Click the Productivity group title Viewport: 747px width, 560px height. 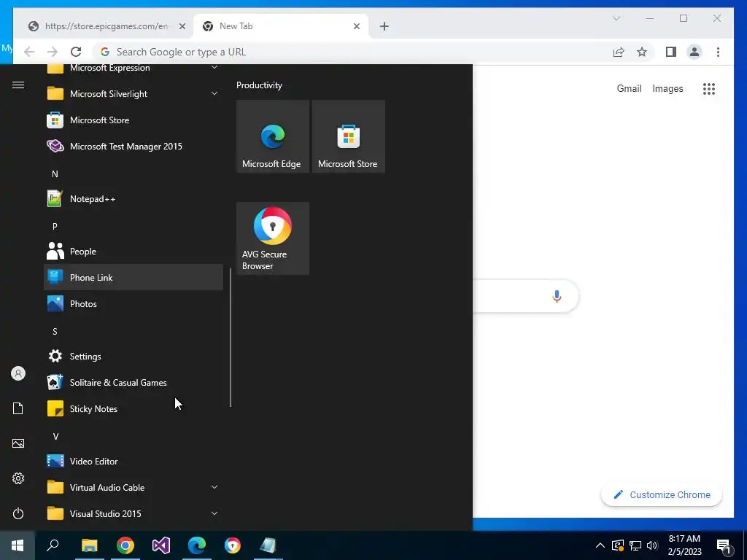click(259, 85)
